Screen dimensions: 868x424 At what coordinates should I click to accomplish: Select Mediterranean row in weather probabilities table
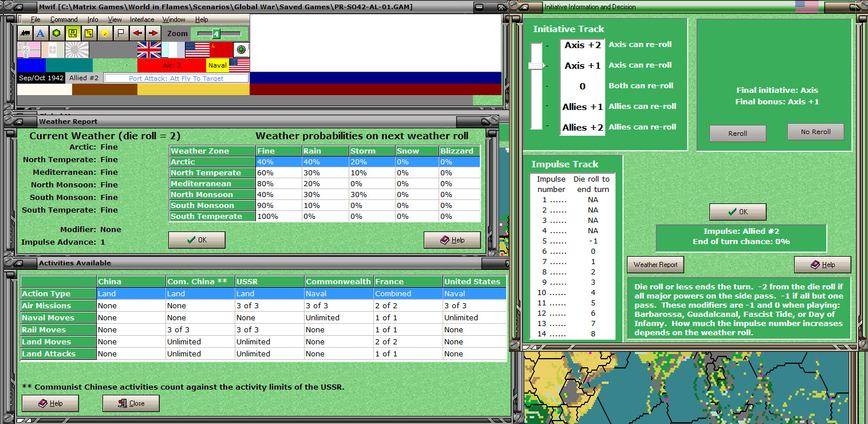pyautogui.click(x=325, y=184)
